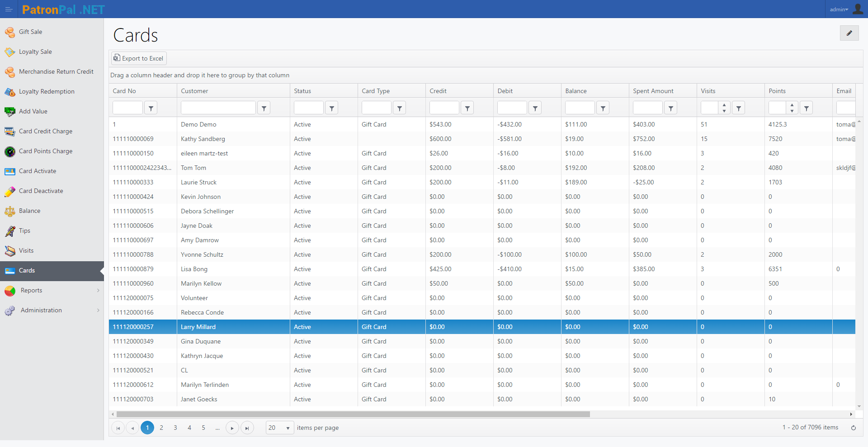Decrease the Points filter value
868x447 pixels.
[792, 111]
